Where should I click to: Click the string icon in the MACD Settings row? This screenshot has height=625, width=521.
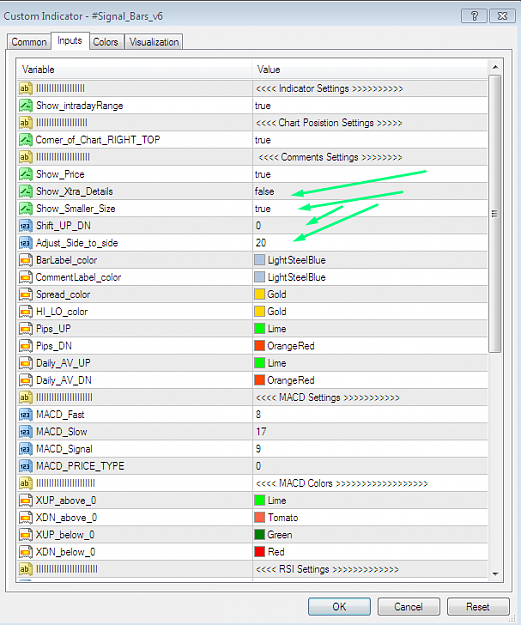[26, 397]
